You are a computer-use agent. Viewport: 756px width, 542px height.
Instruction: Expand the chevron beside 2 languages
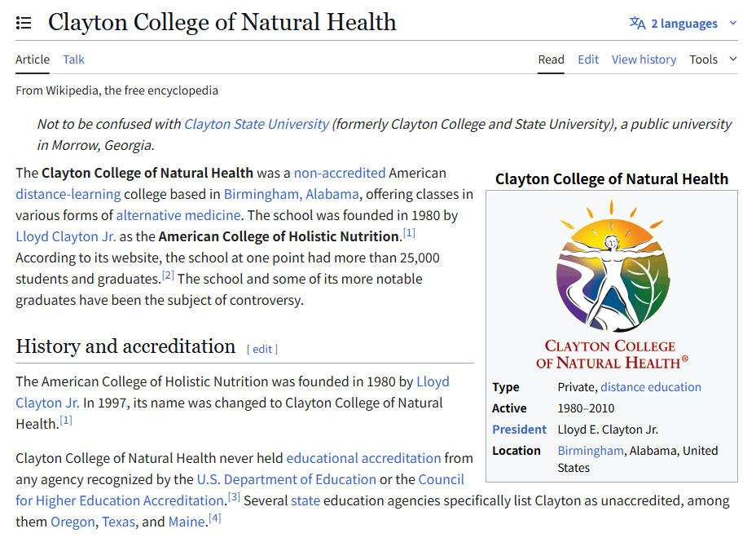(x=732, y=23)
